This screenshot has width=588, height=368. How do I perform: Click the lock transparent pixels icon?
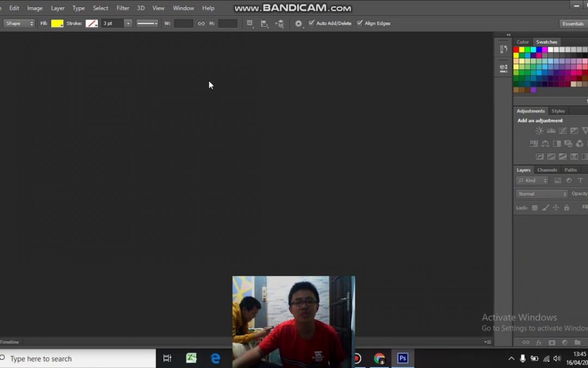[535, 208]
